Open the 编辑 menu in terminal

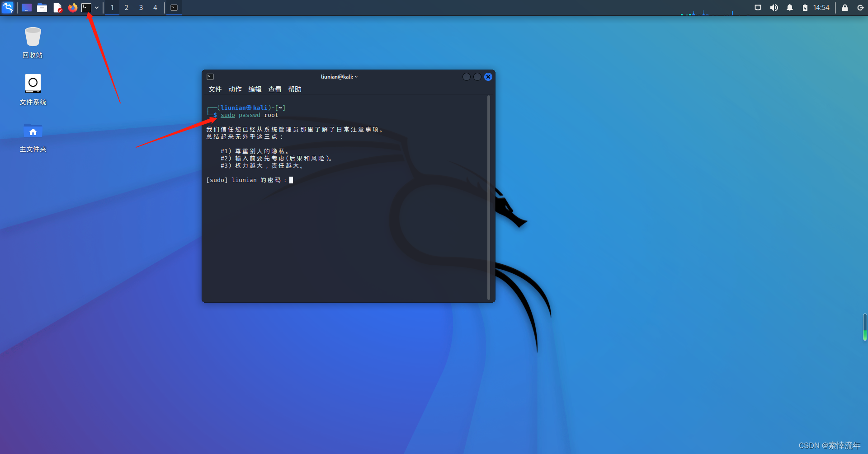coord(255,89)
